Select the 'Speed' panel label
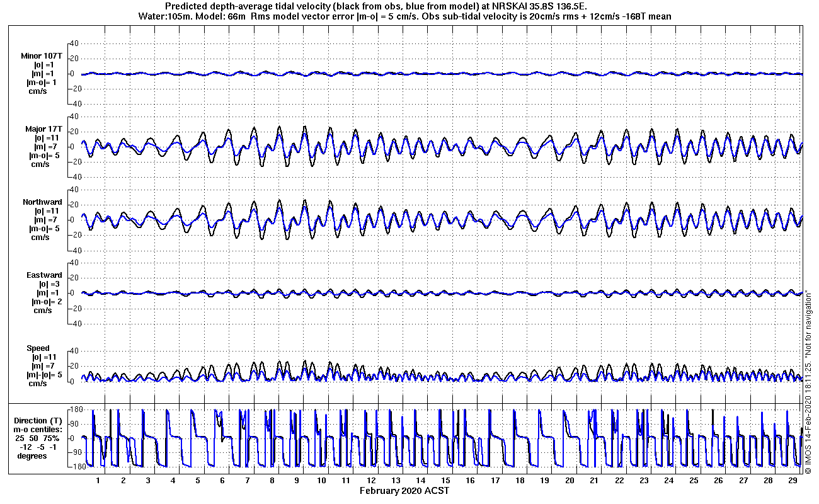The width and height of the screenshot is (819, 504). (38, 348)
